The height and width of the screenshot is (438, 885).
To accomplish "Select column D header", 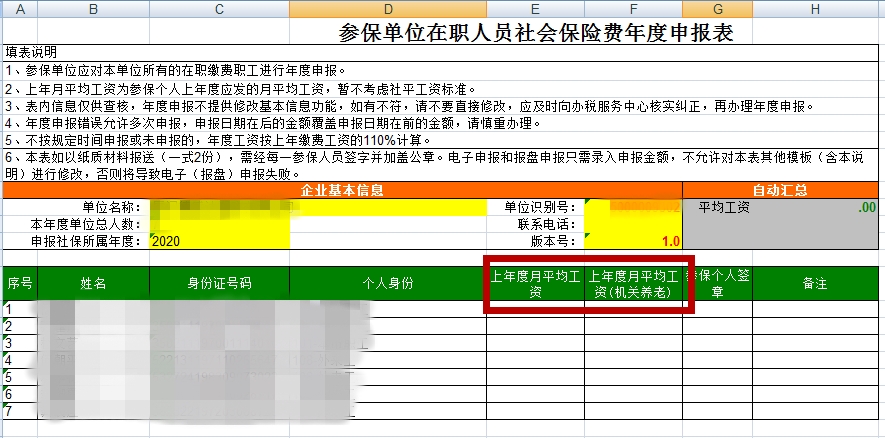I will (388, 8).
